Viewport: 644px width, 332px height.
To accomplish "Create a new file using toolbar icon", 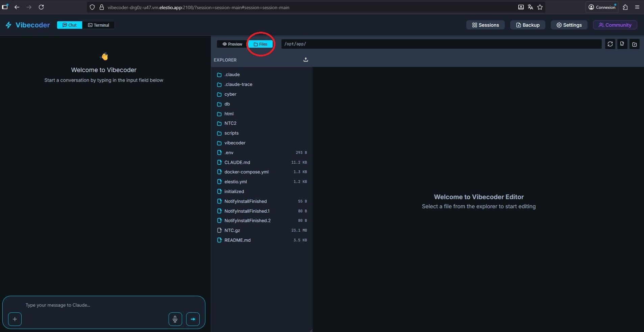I will pos(622,44).
